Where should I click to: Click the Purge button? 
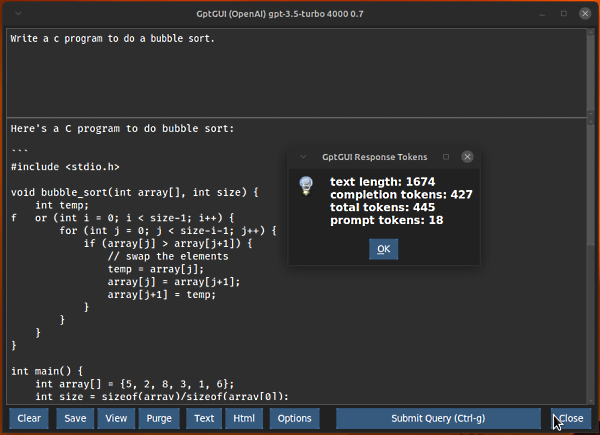[x=159, y=419]
